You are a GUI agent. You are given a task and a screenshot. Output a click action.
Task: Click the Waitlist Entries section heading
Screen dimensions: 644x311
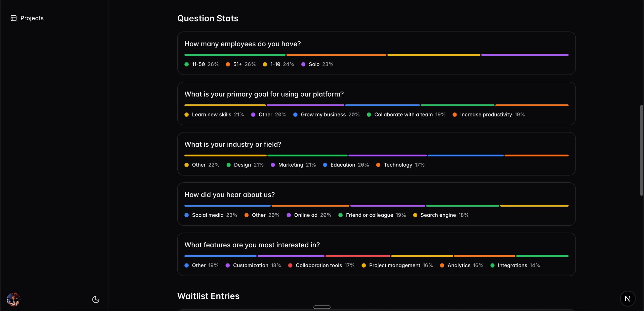pos(208,296)
